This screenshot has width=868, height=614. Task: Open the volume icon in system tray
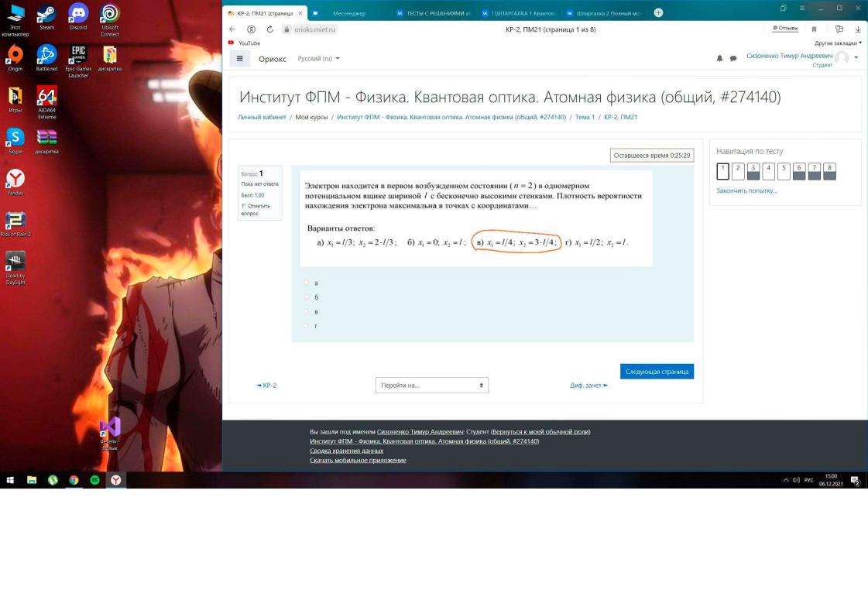click(x=796, y=480)
